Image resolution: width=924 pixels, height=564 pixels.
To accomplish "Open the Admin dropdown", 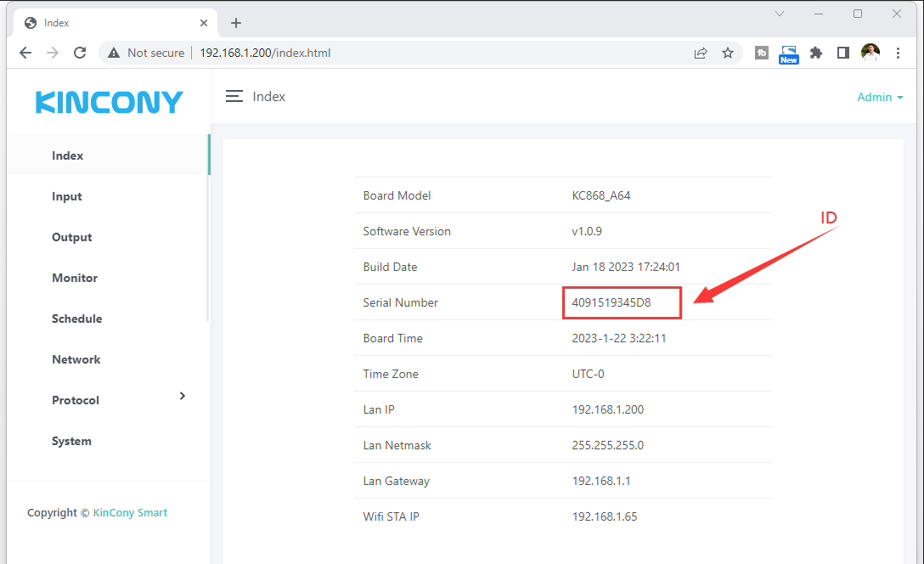I will click(880, 97).
